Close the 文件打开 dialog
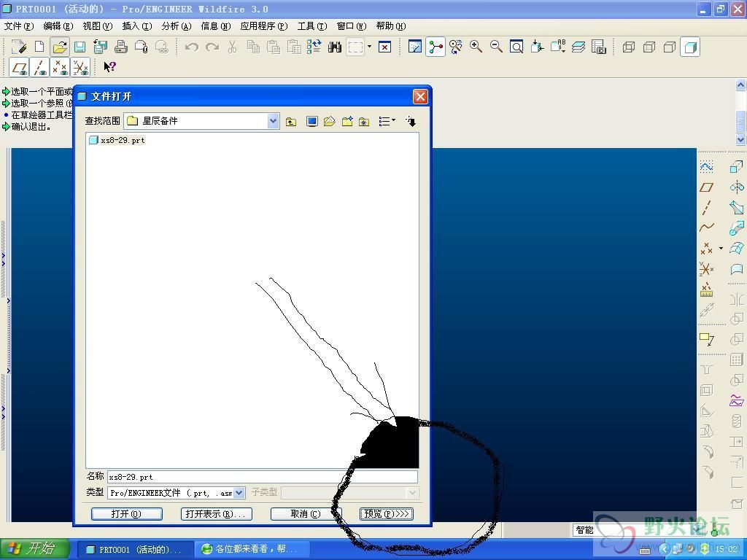This screenshot has height=560, width=747. point(420,97)
